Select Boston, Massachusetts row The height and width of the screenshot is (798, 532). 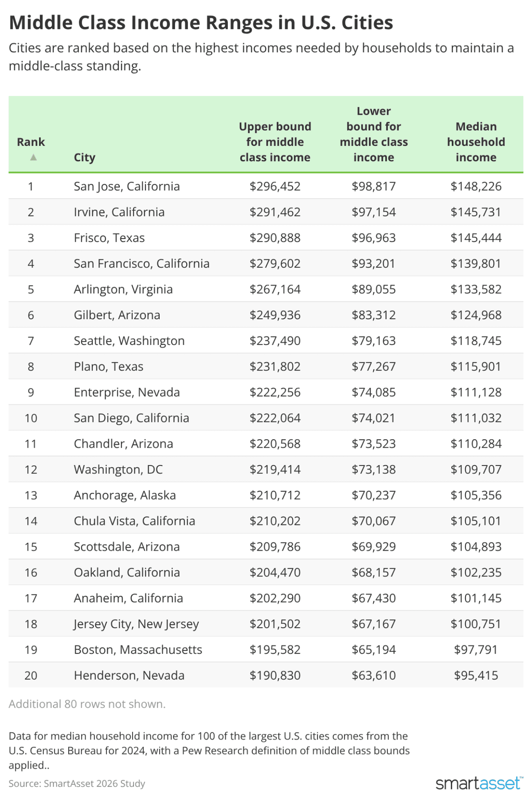click(138, 649)
